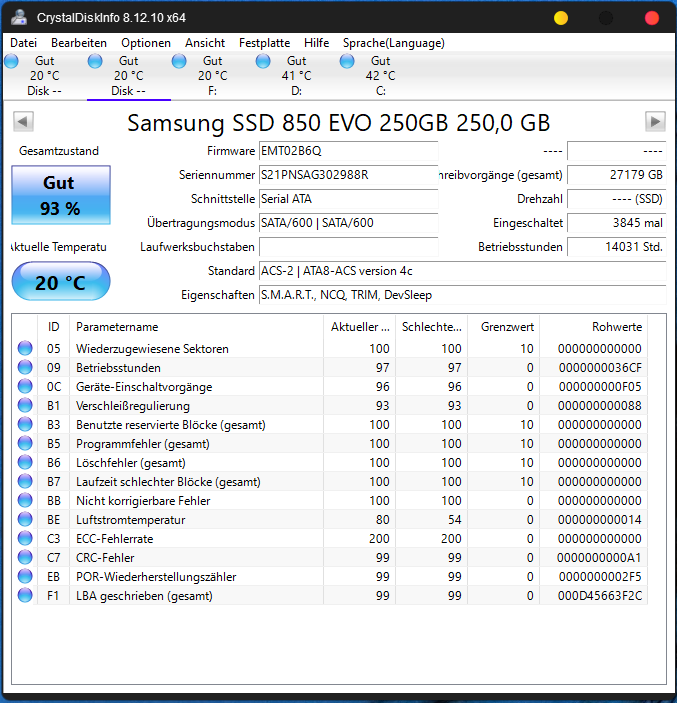Click raw value 0000000036CF
Viewport: 677px width, 703px height.
pos(600,368)
